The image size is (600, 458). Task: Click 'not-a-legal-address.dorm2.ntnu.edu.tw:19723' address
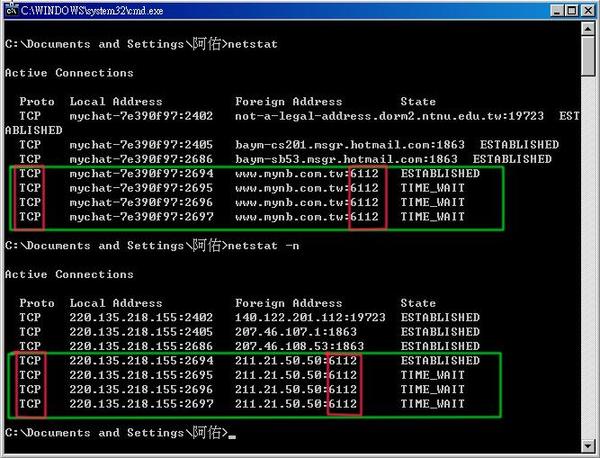[389, 116]
